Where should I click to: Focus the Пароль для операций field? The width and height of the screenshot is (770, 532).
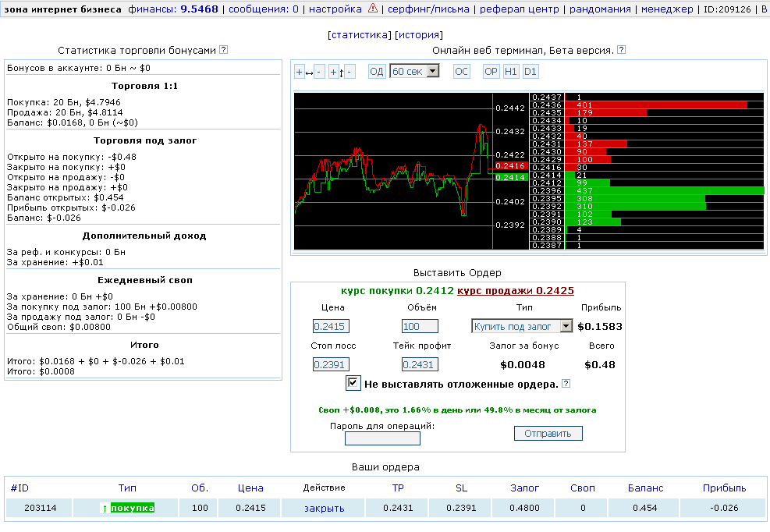[382, 438]
